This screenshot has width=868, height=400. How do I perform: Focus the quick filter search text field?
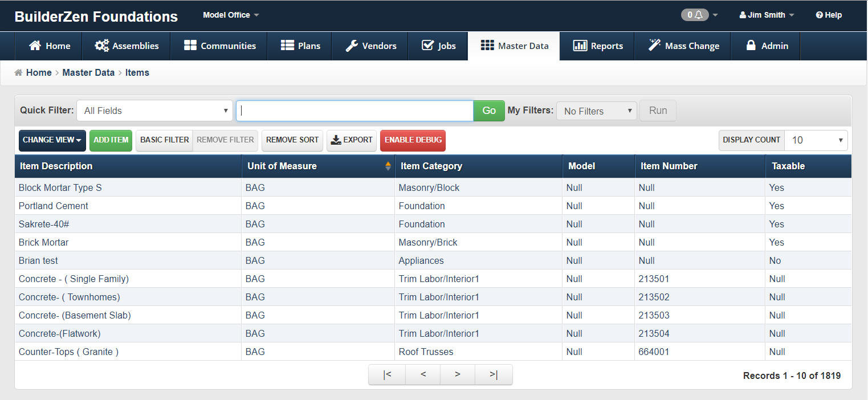pyautogui.click(x=354, y=111)
